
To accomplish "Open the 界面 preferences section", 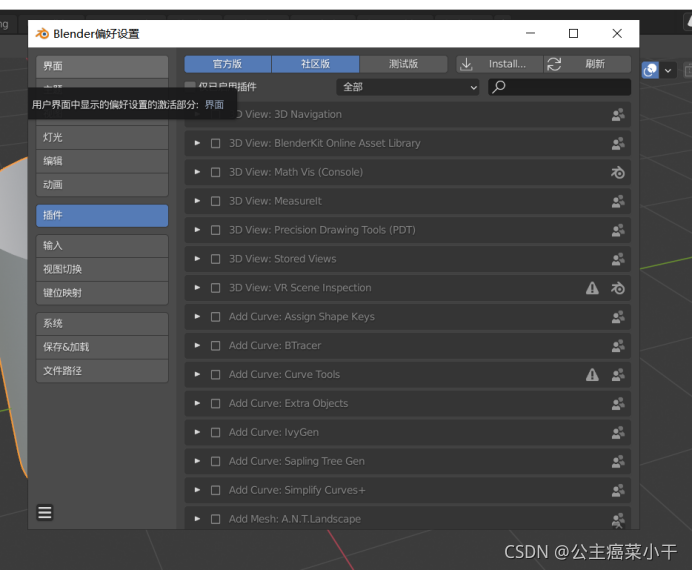I will coord(102,67).
